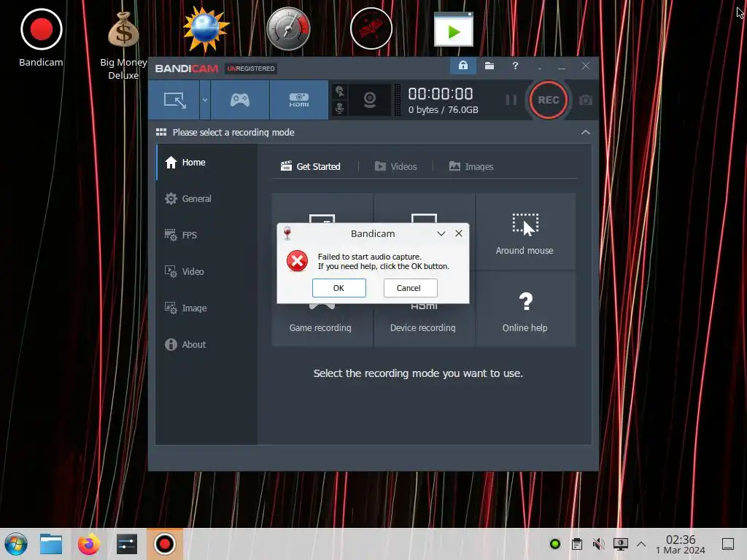The height and width of the screenshot is (560, 747).
Task: Take a screenshot with camera icon
Action: [586, 100]
